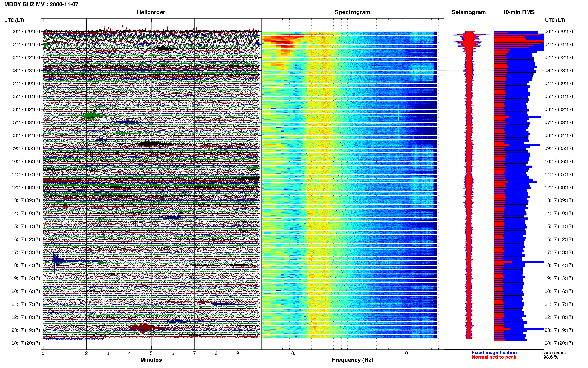Click left time label '15:17 (11:17)'

coord(26,226)
